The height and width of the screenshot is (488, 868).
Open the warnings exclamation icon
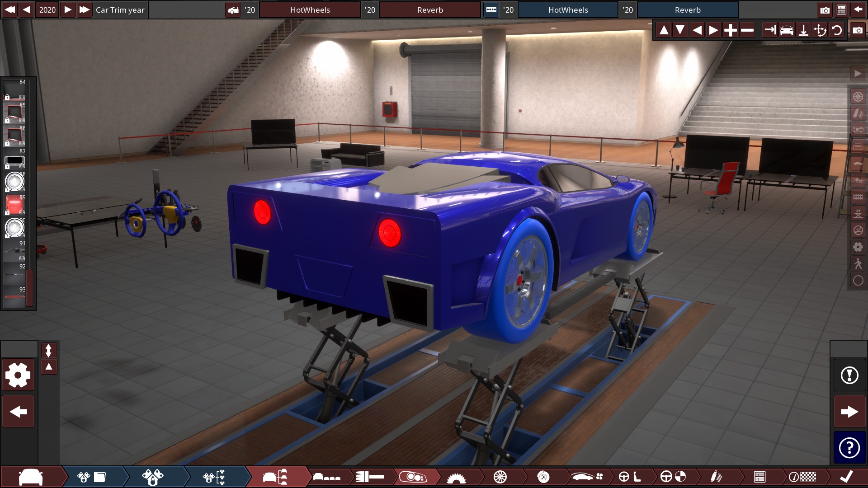[x=849, y=375]
